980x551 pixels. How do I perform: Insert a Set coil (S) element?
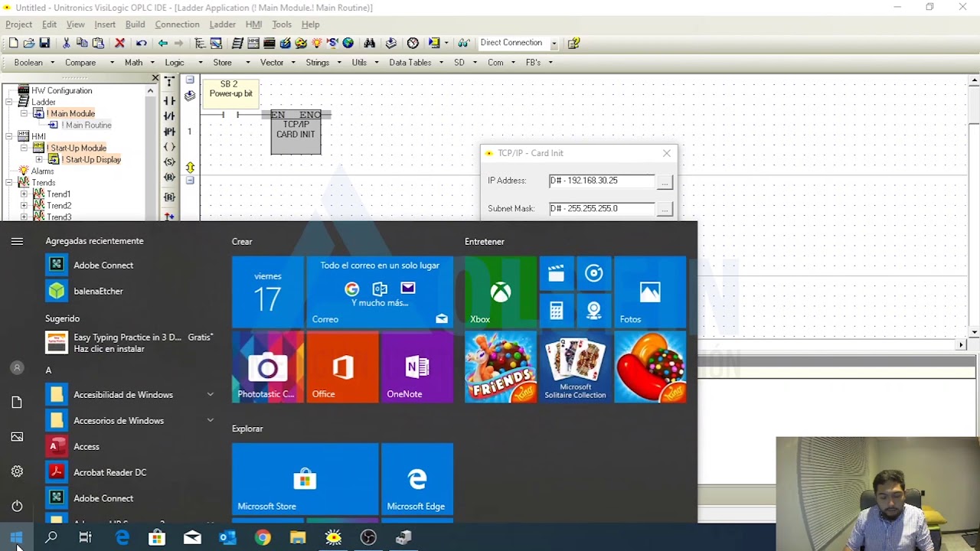pyautogui.click(x=169, y=162)
